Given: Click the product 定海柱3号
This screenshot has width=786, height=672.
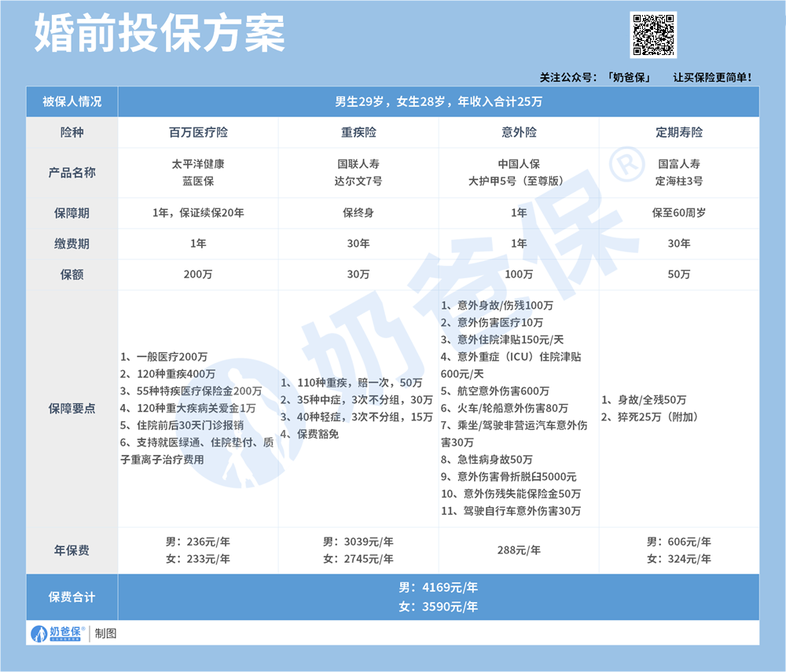Looking at the screenshot, I should tap(679, 181).
